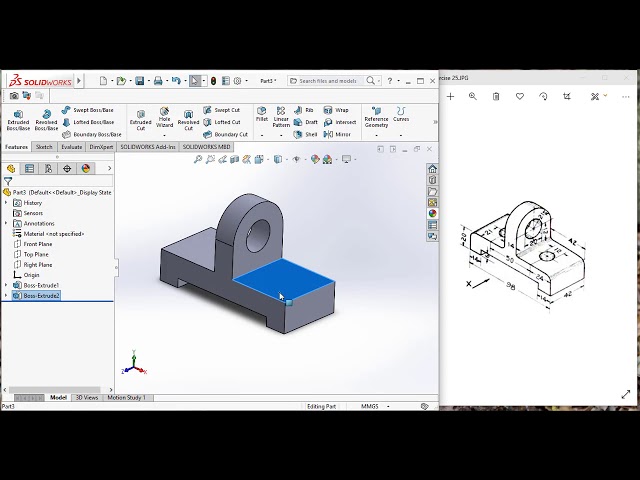Viewport: 640px width, 480px height.
Task: Select the Origin tree item
Action: pyautogui.click(x=27, y=275)
